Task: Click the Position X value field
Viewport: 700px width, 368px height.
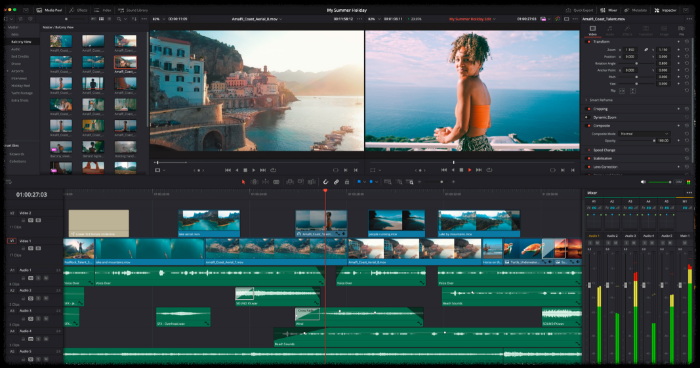Action: click(630, 57)
